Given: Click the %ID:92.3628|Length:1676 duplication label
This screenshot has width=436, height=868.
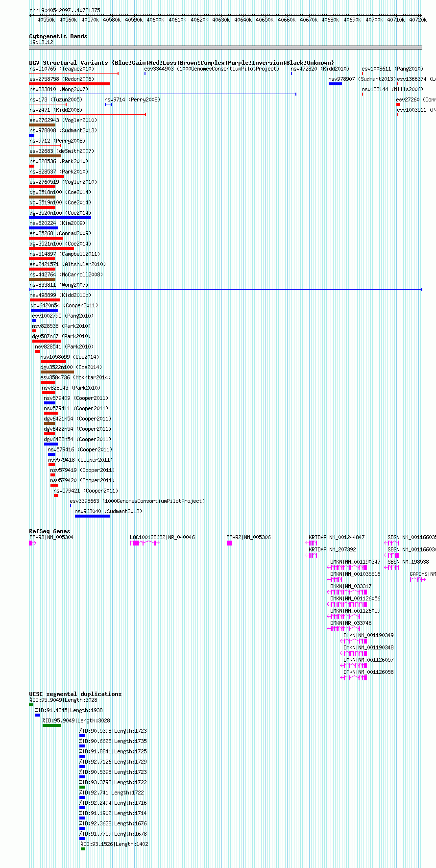Looking at the screenshot, I should pos(113,823).
